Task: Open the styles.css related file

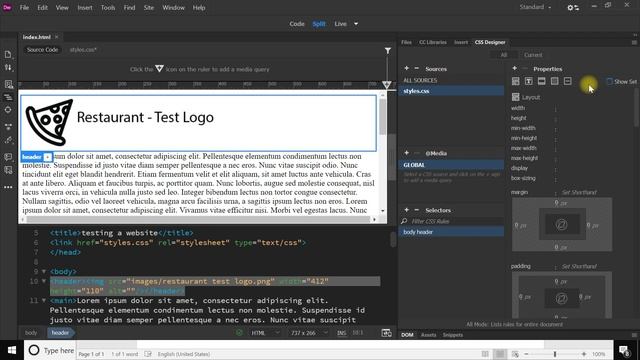Action: click(83, 50)
